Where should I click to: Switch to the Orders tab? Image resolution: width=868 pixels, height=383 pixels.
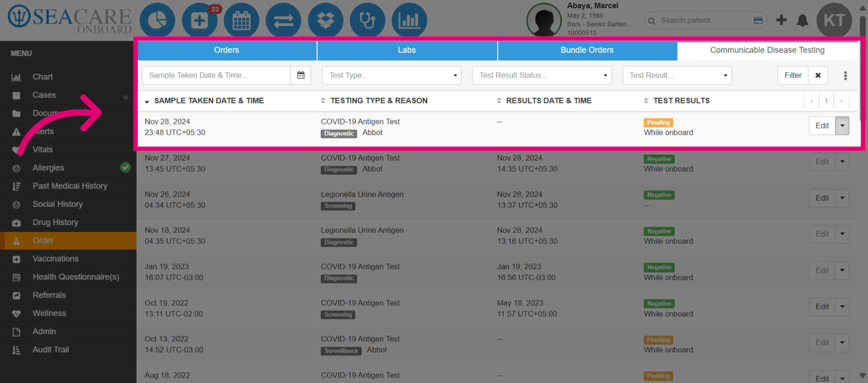coord(226,50)
